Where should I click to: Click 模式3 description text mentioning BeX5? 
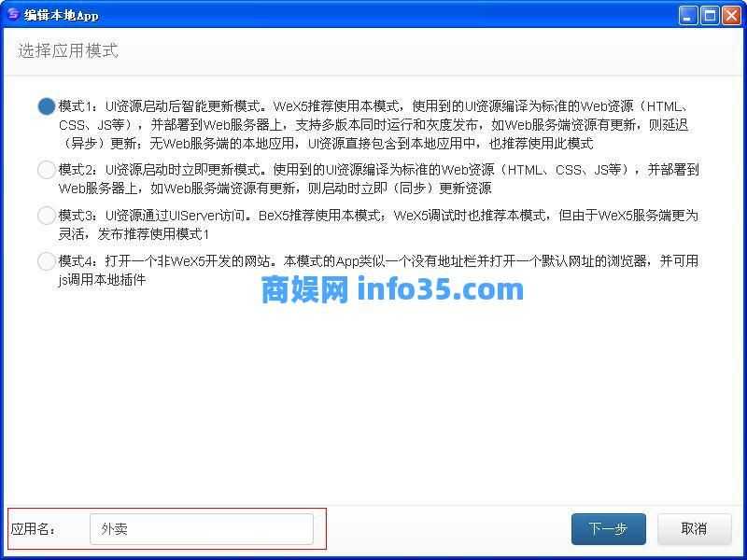coord(378,224)
